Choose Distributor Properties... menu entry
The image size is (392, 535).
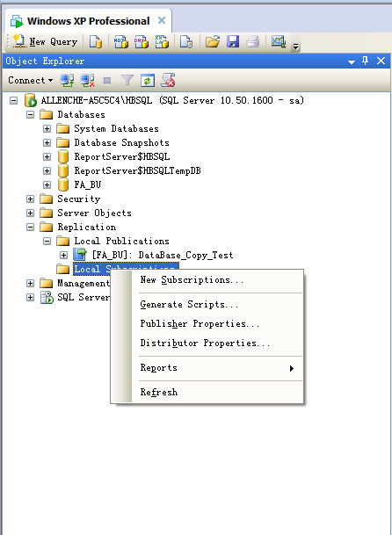[x=207, y=343]
